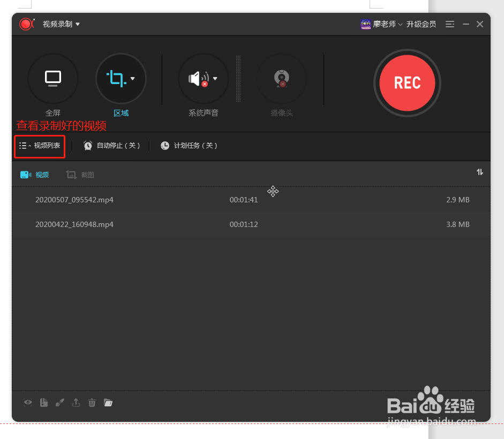The width and height of the screenshot is (504, 439).
Task: Adjust the audio volume level meter
Action: [x=238, y=78]
